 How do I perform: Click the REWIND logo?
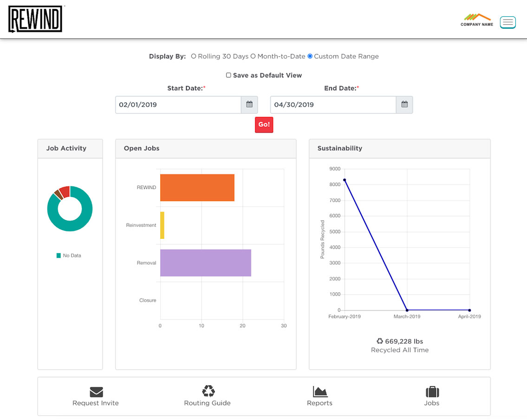(x=35, y=19)
